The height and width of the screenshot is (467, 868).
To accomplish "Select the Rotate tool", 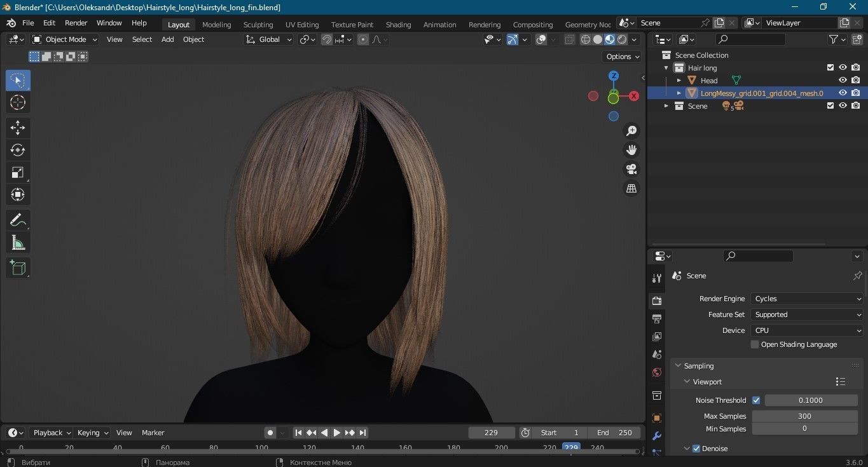I will (x=18, y=150).
